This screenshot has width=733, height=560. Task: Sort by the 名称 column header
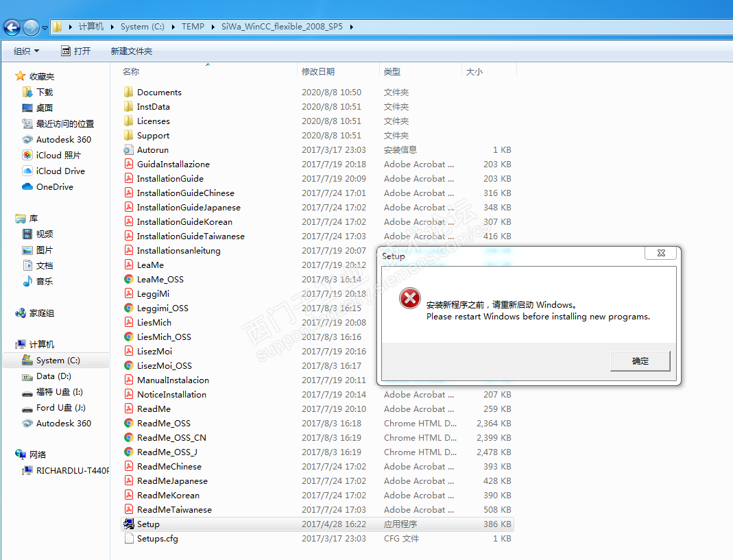click(x=131, y=71)
